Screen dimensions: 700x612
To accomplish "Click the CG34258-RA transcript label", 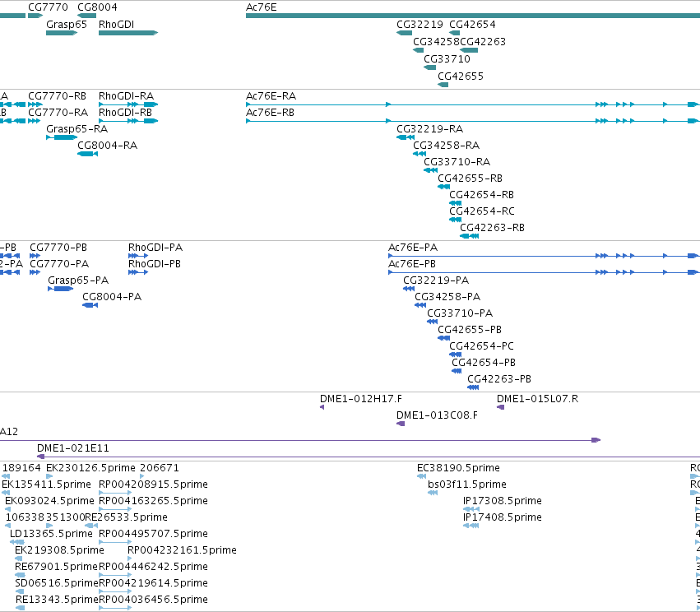I will (447, 145).
